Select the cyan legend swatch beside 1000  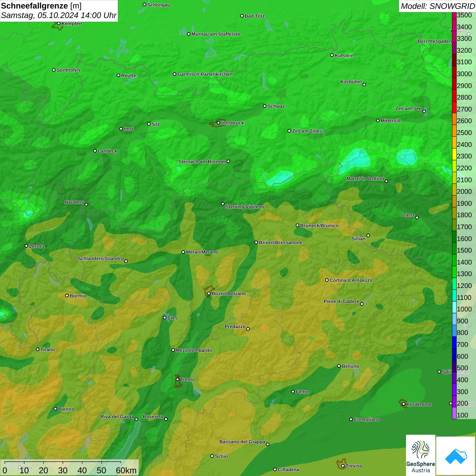pyautogui.click(x=454, y=307)
